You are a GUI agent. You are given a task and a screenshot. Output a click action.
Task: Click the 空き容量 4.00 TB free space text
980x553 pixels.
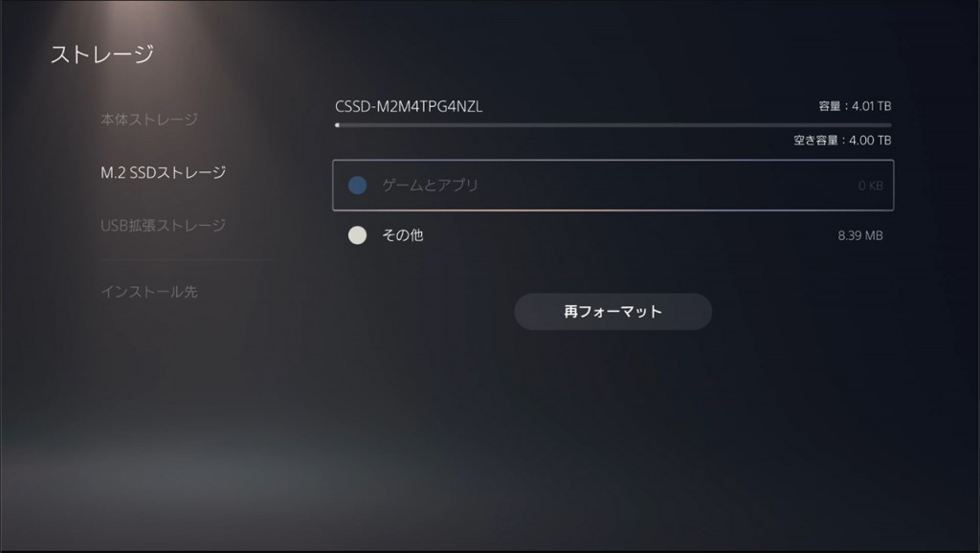tap(842, 140)
